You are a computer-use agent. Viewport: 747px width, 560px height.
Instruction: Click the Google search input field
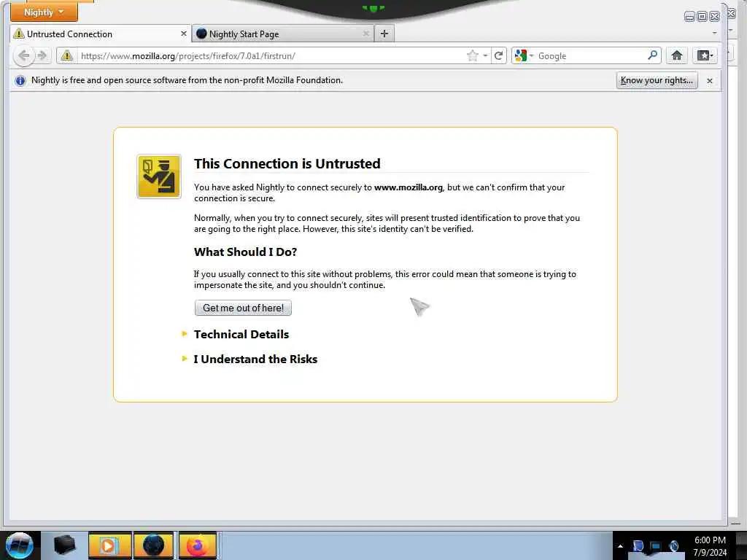pyautogui.click(x=591, y=55)
